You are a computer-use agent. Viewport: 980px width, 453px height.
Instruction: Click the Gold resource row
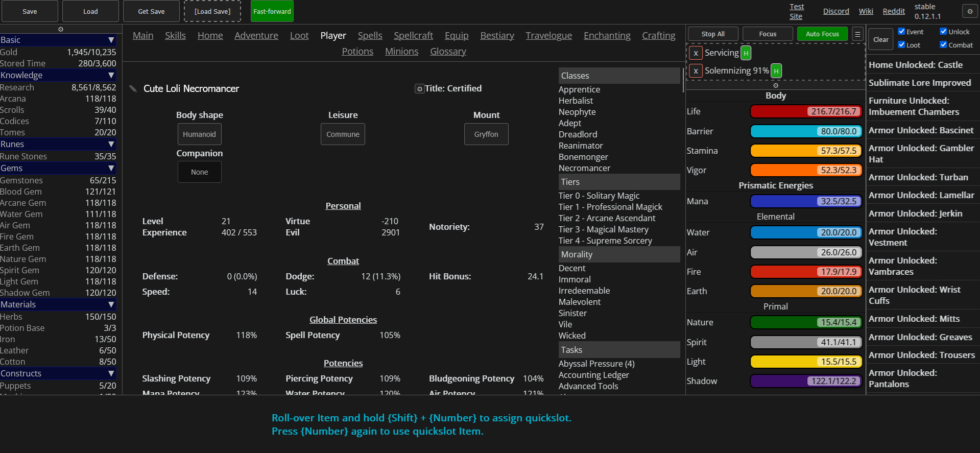(58, 52)
